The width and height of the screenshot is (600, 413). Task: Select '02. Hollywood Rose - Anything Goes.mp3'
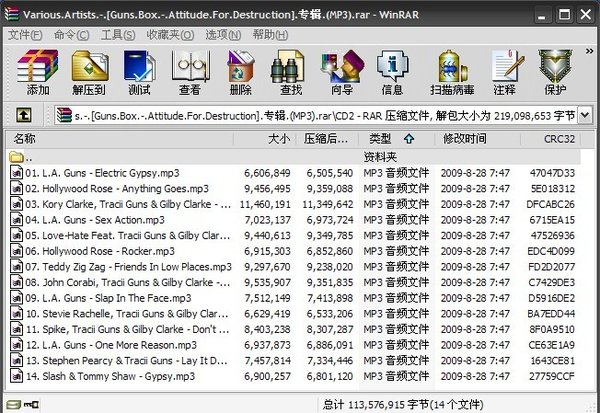[x=293, y=188]
